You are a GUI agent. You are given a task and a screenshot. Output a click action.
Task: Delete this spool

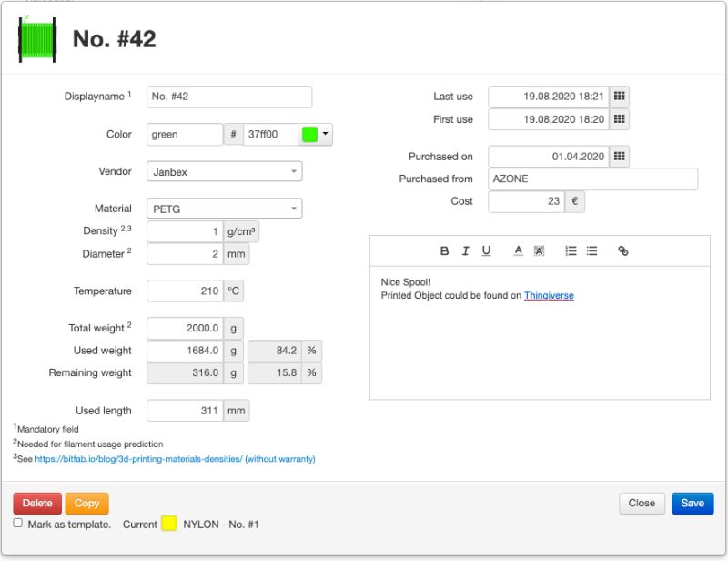point(37,504)
